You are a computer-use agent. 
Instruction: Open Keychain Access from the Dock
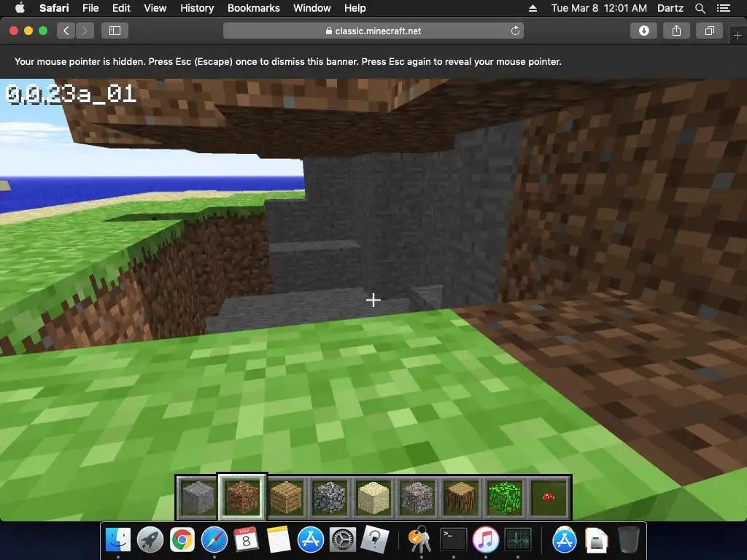pos(419,540)
